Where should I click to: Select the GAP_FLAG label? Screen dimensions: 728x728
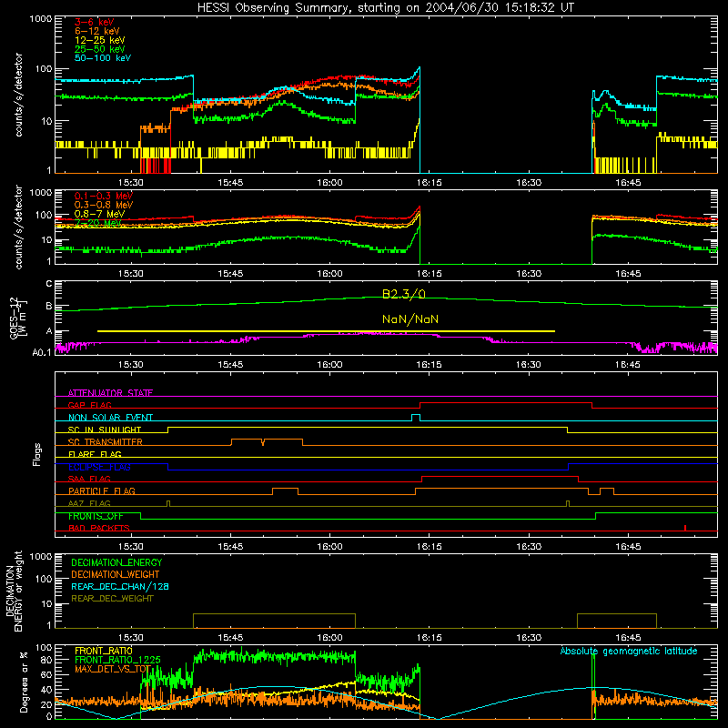(x=89, y=405)
